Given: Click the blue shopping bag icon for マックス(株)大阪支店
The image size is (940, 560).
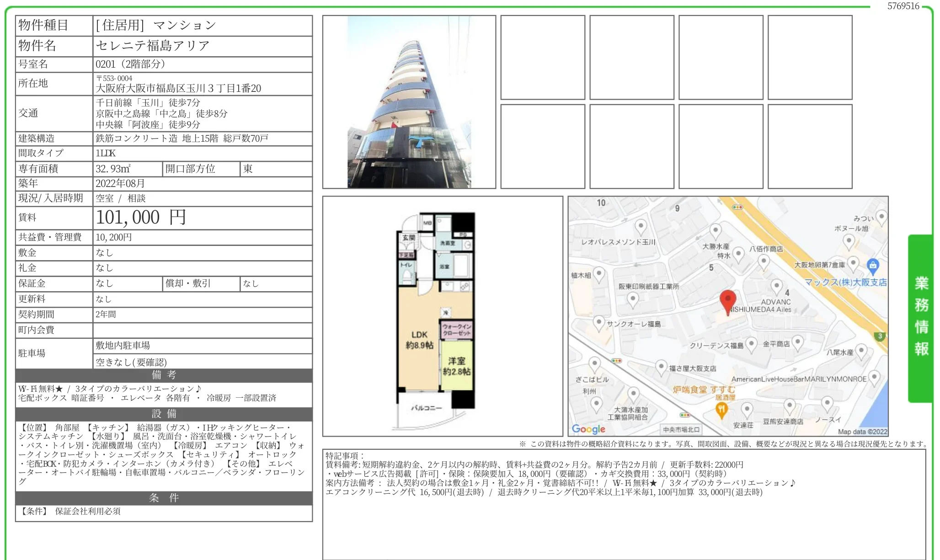Looking at the screenshot, I should click(x=872, y=265).
